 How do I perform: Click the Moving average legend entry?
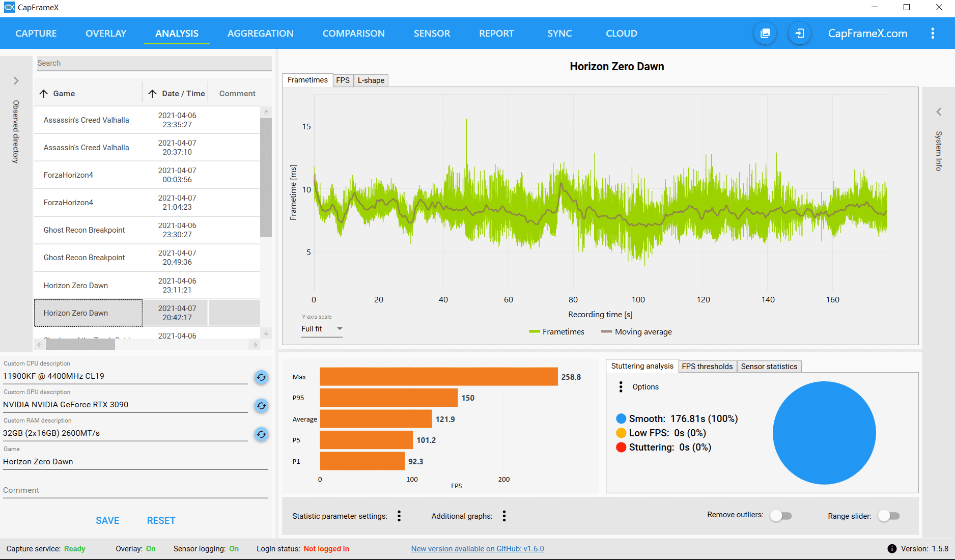636,332
